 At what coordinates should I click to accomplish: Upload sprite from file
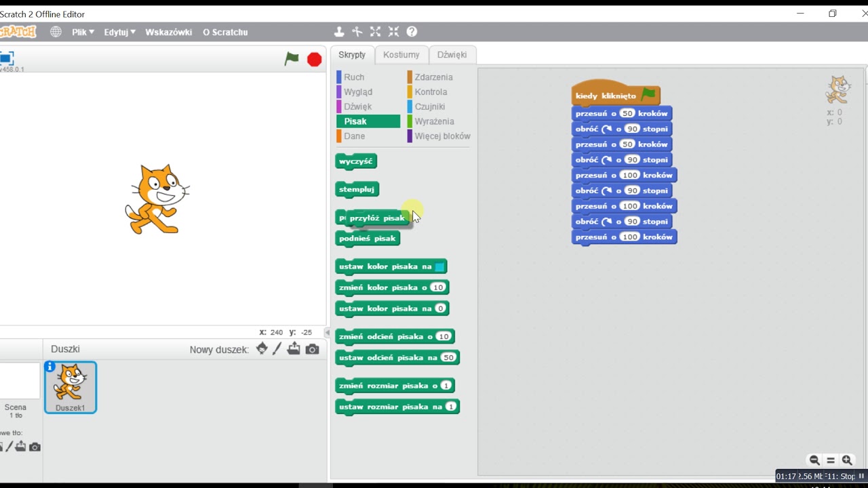coord(294,349)
